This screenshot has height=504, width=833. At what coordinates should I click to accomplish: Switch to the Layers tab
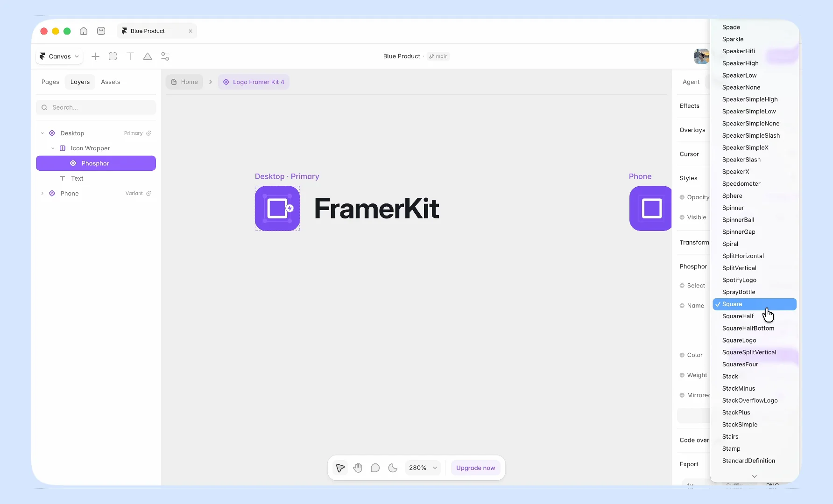coord(80,82)
